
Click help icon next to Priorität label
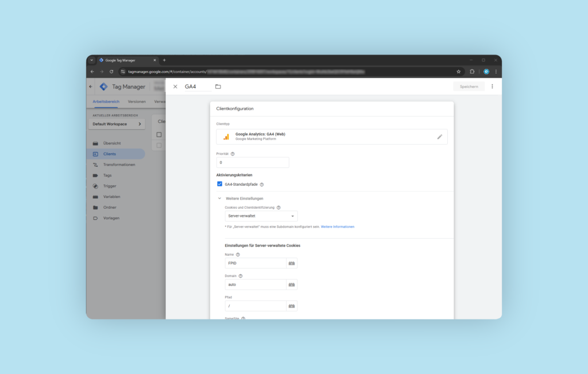pyautogui.click(x=233, y=154)
